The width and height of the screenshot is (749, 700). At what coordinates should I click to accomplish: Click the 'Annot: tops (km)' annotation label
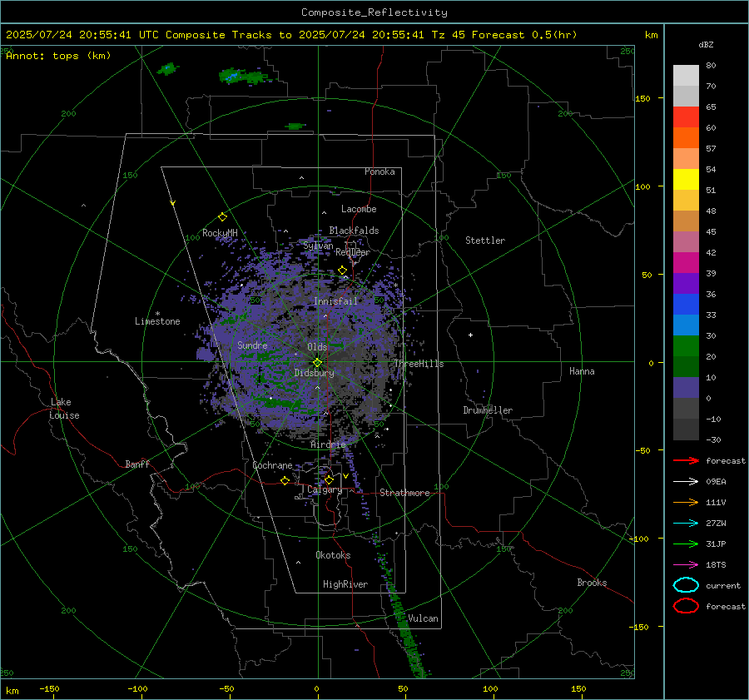[58, 56]
